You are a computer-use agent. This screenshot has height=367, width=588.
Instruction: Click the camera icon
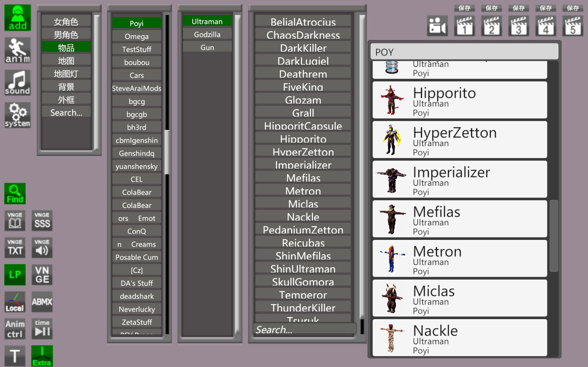tap(438, 26)
